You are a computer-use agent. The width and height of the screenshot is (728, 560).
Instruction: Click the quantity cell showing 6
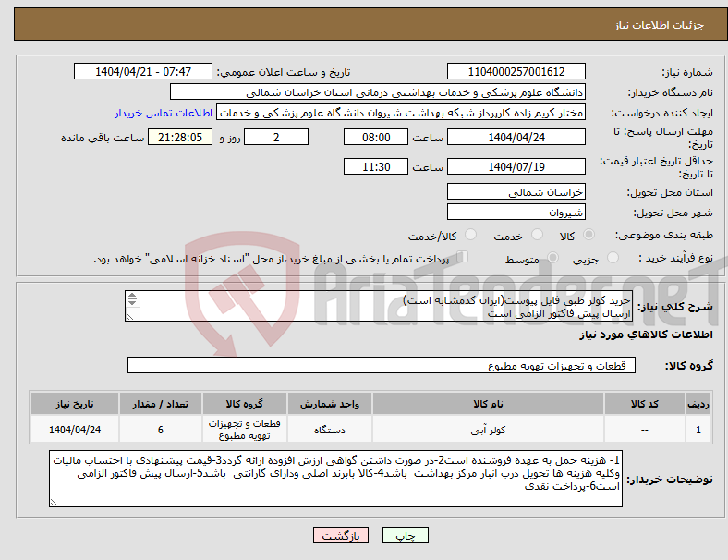pyautogui.click(x=160, y=430)
